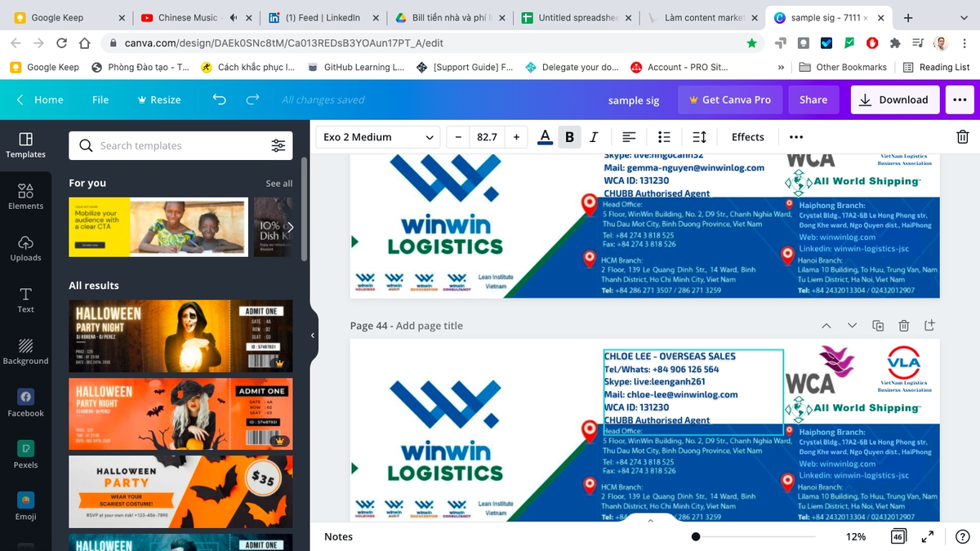The height and width of the screenshot is (551, 980).
Task: Select the Text tool in the sidebar
Action: (25, 300)
